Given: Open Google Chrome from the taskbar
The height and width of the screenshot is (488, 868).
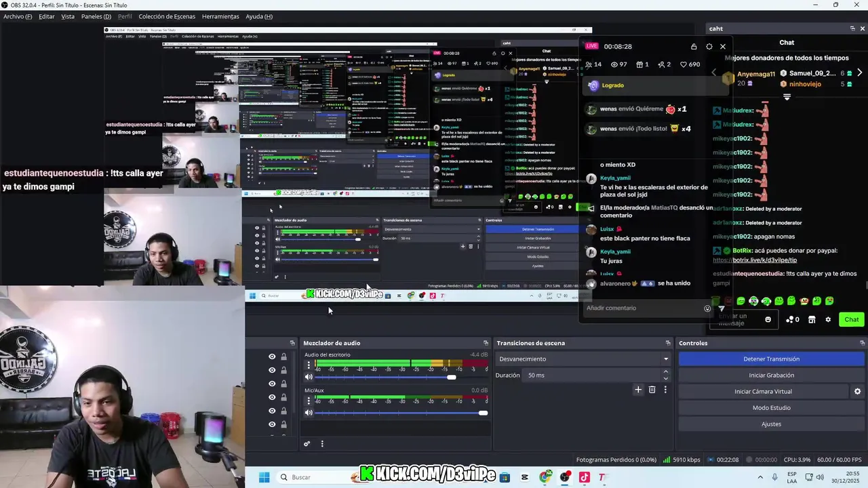Looking at the screenshot, I should tap(545, 477).
